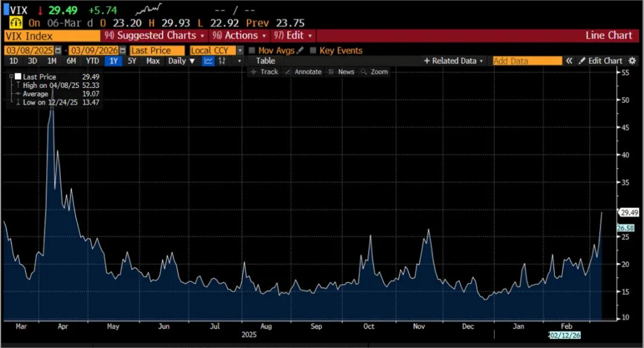Switch to the 5Y time range
644x348 pixels.
pos(132,61)
